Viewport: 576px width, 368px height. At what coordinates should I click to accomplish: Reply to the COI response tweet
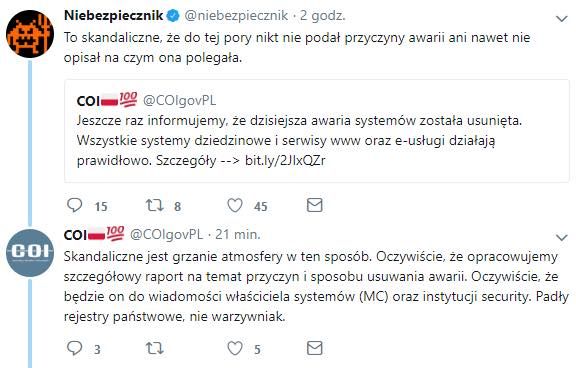click(x=75, y=348)
